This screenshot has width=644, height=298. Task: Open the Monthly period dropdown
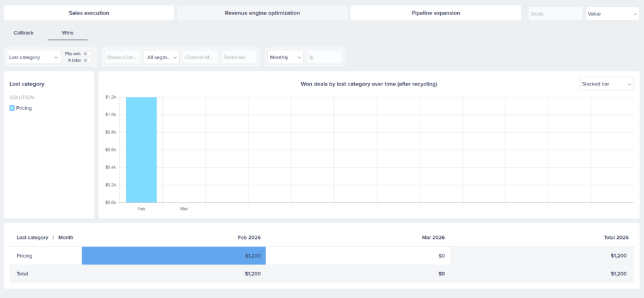click(285, 57)
